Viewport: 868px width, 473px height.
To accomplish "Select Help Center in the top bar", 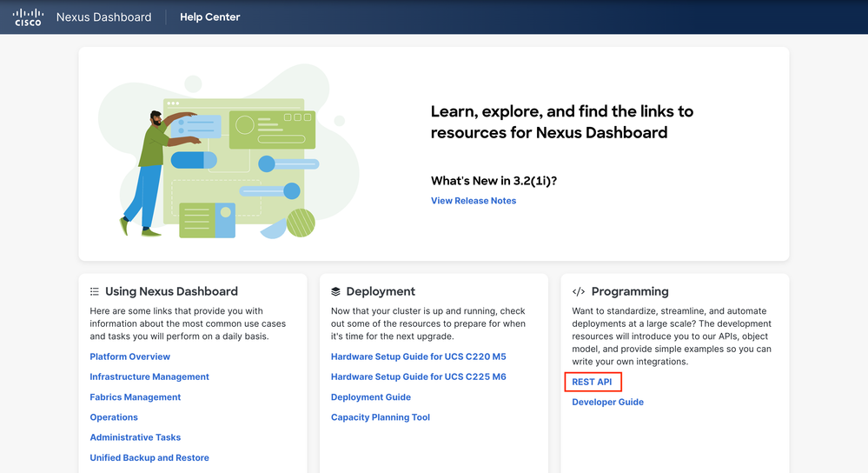I will [209, 17].
